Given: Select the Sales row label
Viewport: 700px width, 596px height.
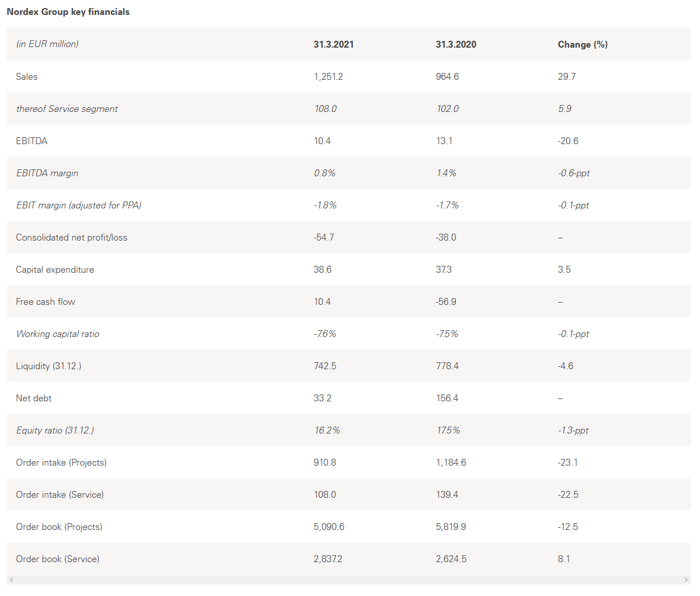Looking at the screenshot, I should pyautogui.click(x=27, y=76).
